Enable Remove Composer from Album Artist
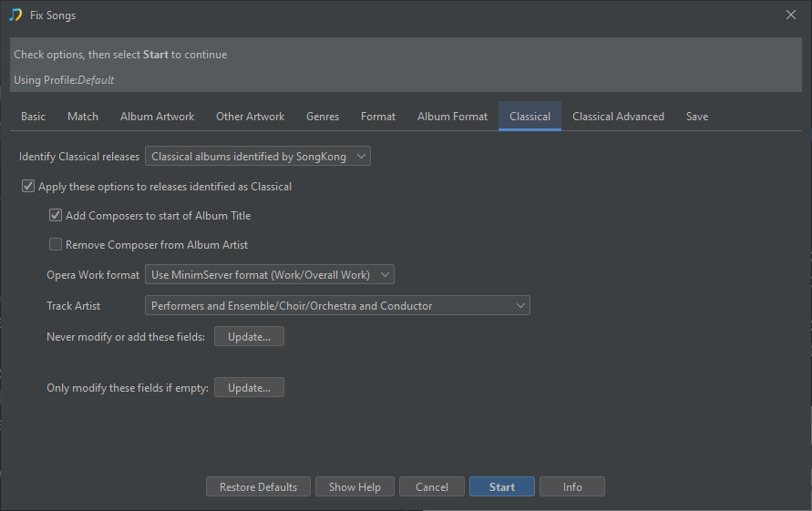 pos(56,245)
